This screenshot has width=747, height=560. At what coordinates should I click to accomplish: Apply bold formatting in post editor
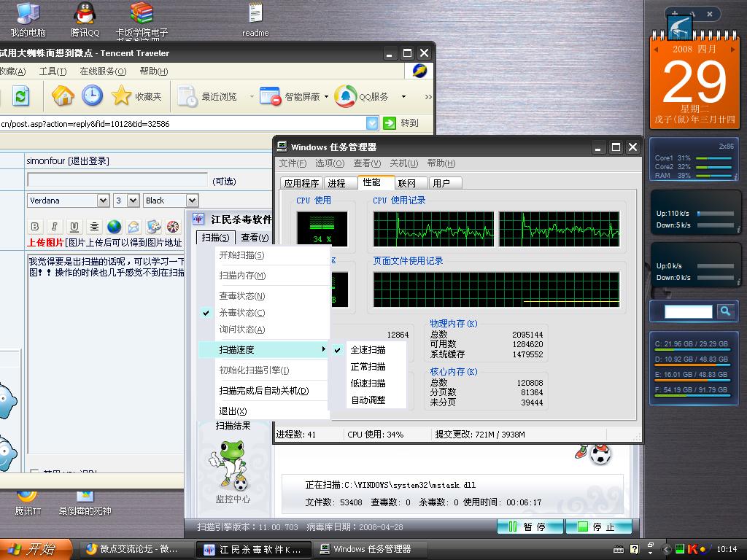(35, 226)
